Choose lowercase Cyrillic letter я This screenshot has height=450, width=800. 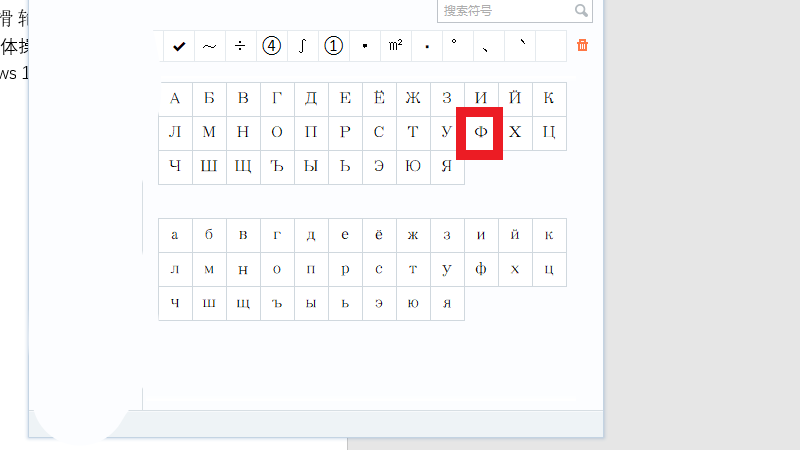447,303
